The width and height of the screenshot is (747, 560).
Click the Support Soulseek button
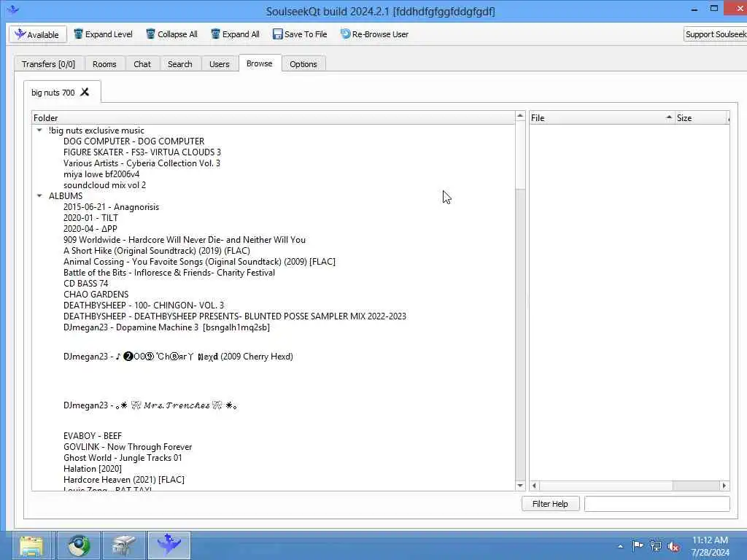[715, 34]
